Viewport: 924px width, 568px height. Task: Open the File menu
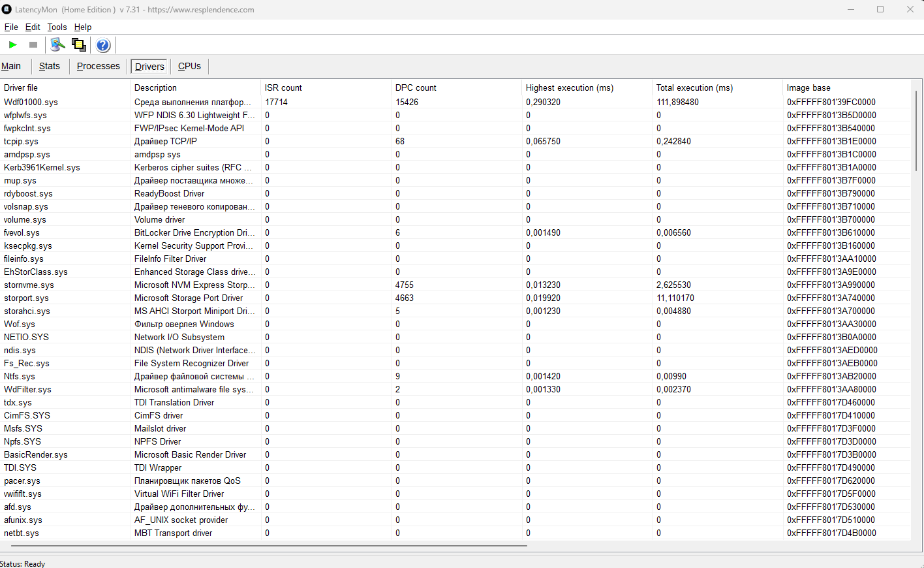click(x=11, y=27)
